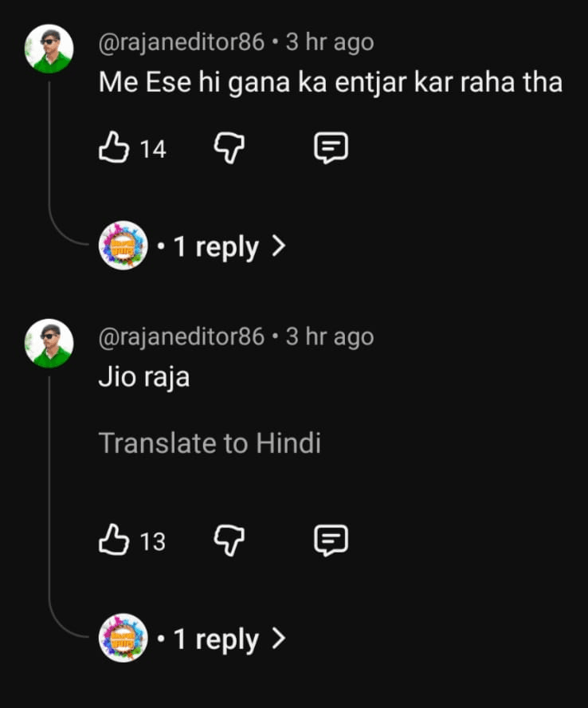Translate "Jio raja" comment to Hindi
Screen dimensions: 588x708
(x=210, y=443)
